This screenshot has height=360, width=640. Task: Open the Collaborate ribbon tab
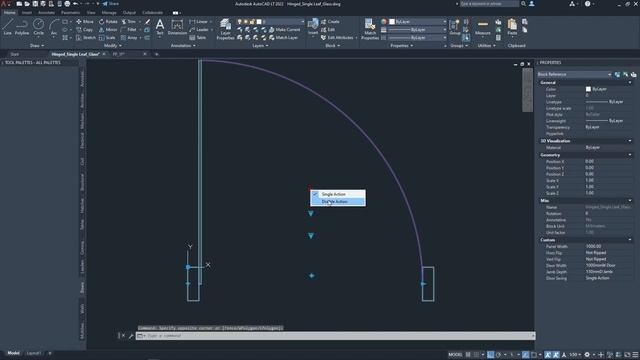click(x=153, y=13)
